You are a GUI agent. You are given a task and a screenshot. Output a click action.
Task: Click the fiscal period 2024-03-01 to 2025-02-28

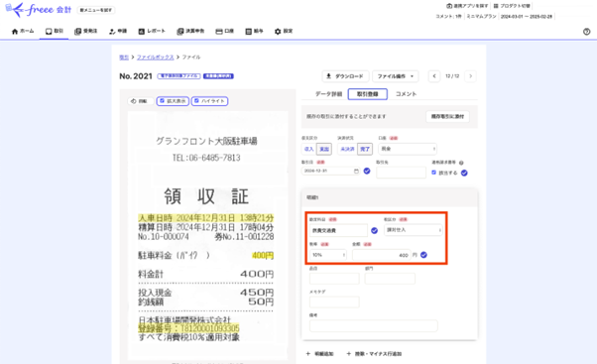[x=527, y=17]
